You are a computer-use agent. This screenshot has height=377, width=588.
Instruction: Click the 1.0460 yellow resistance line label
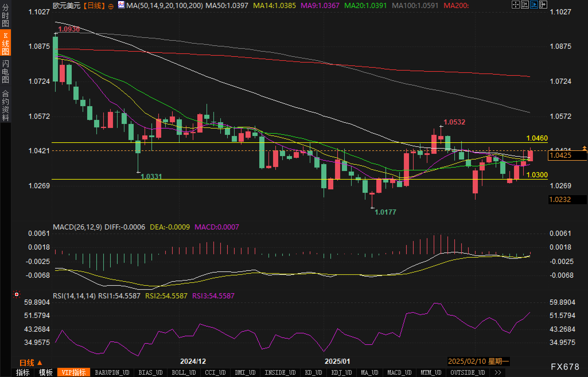(x=537, y=138)
